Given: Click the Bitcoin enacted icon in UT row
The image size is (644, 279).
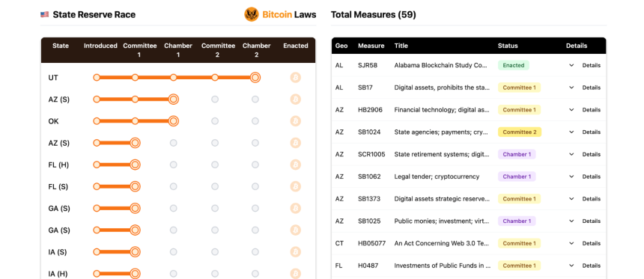Looking at the screenshot, I should click(296, 78).
